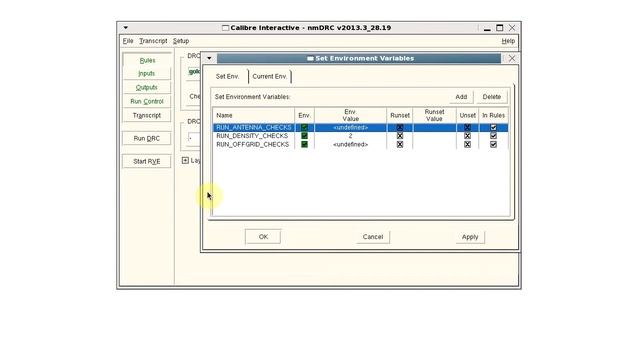Click Env. Value cell of RUN_OFFGRID_CHECKS
This screenshot has width=640, height=360.
coord(350,144)
